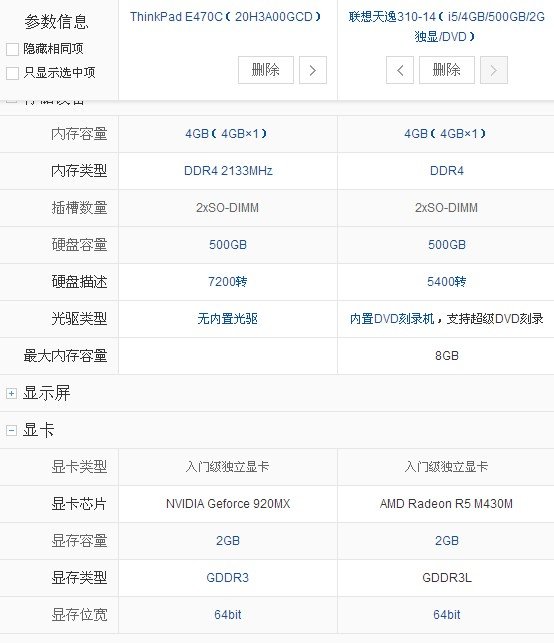The width and height of the screenshot is (554, 643).
Task: Open the ThinkPad E470C product title link
Action: 226,17
